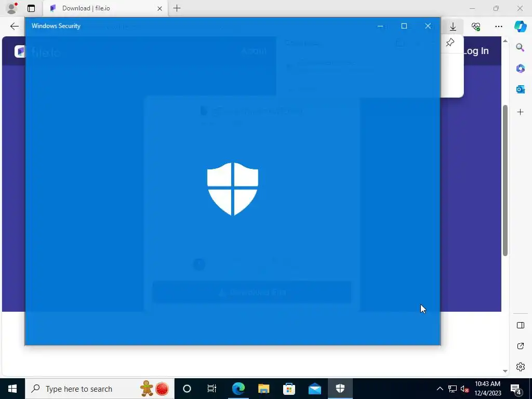
Task: Toggle the sidebar split screen icon
Action: coord(521,325)
